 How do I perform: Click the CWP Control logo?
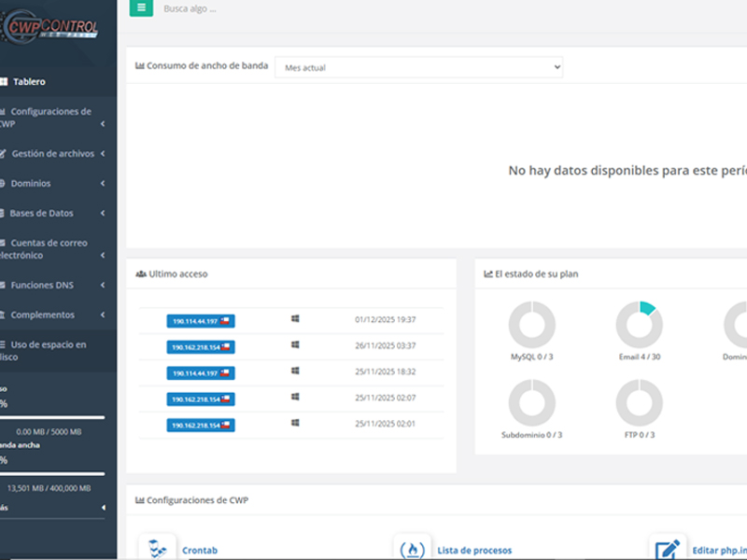point(51,29)
